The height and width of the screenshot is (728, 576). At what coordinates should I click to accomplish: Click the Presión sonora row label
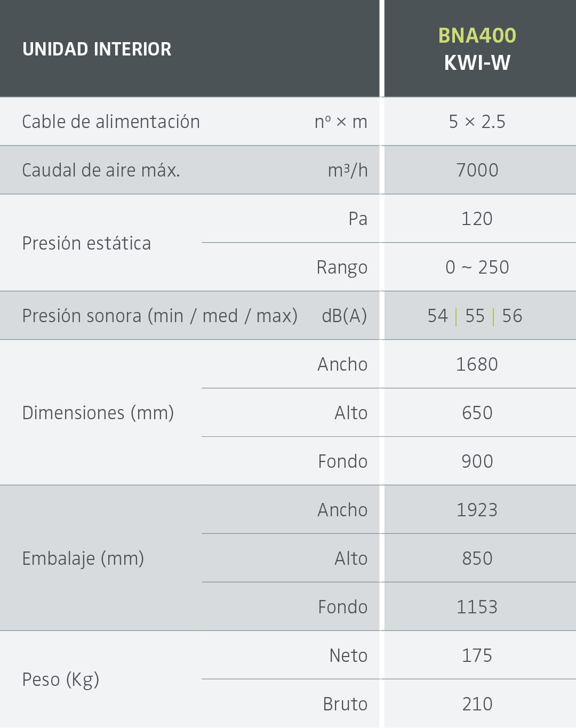pos(159,316)
